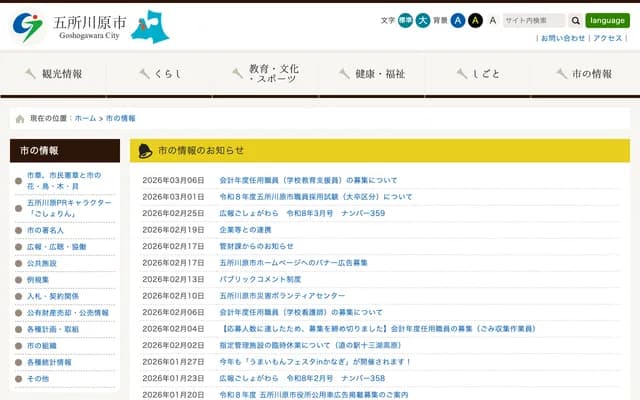
Task: Choose the blue background A option
Action: (458, 20)
